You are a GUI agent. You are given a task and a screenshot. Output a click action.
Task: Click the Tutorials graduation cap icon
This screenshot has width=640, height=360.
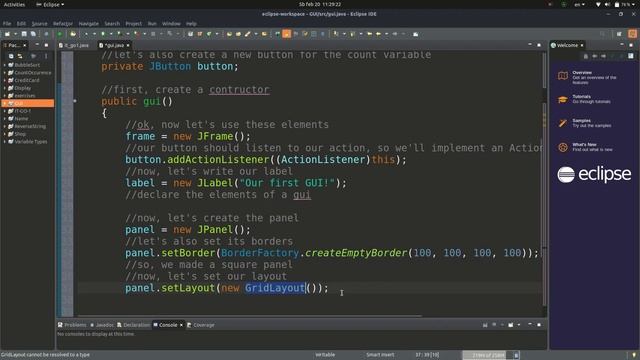[x=563, y=100]
